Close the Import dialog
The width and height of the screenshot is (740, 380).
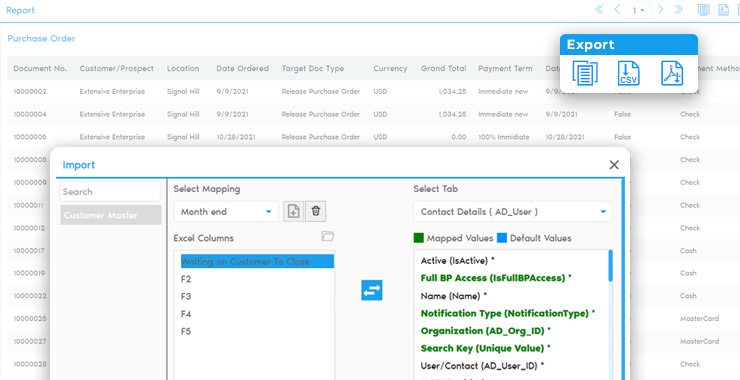[x=614, y=165]
